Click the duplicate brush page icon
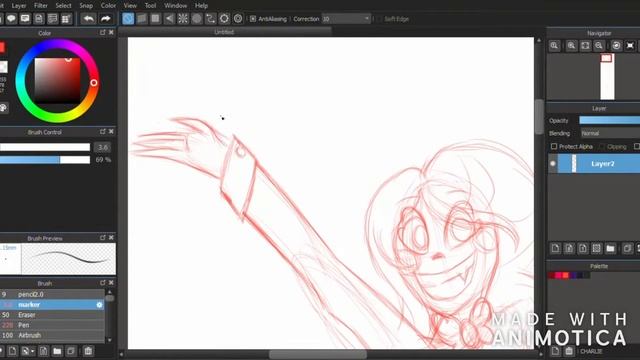 (43, 351)
